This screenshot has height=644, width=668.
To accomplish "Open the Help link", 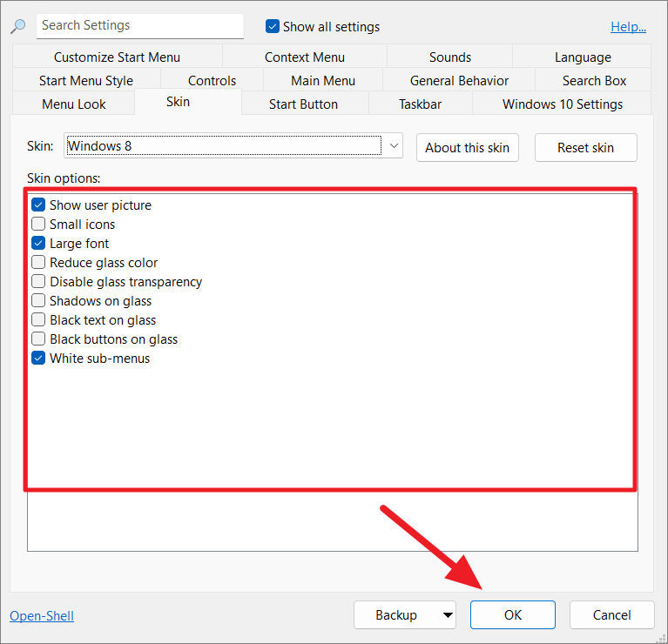I will click(x=628, y=27).
